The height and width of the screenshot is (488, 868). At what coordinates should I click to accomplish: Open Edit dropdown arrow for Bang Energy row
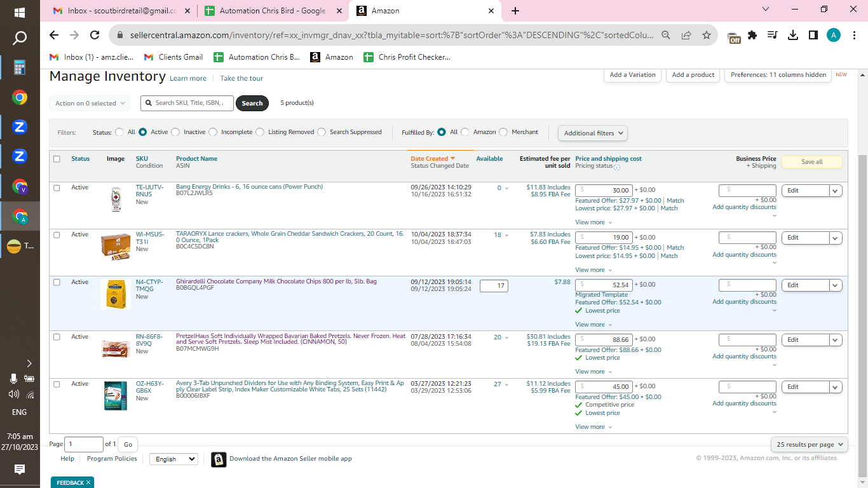pyautogui.click(x=836, y=191)
